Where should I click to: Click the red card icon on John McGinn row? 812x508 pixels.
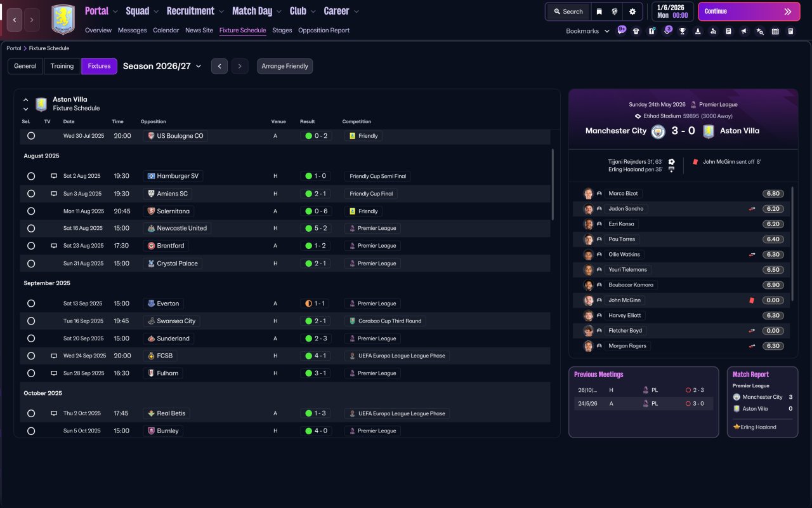pyautogui.click(x=751, y=300)
